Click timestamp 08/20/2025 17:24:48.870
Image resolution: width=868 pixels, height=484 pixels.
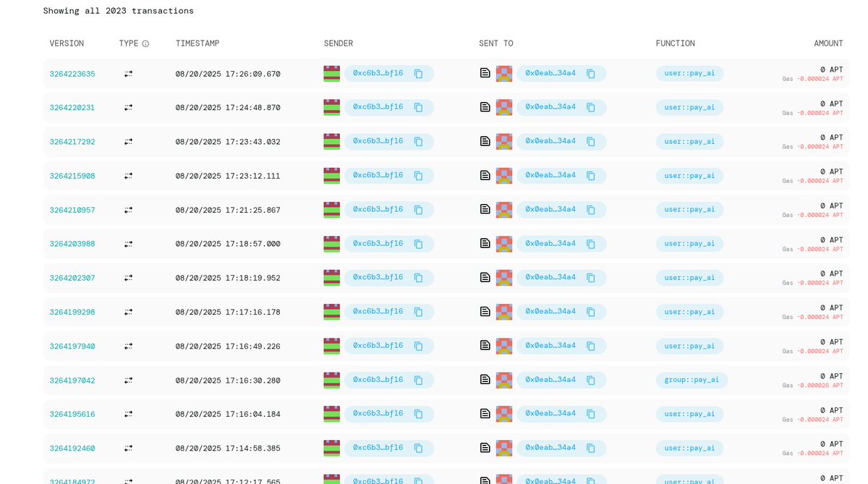pyautogui.click(x=228, y=108)
